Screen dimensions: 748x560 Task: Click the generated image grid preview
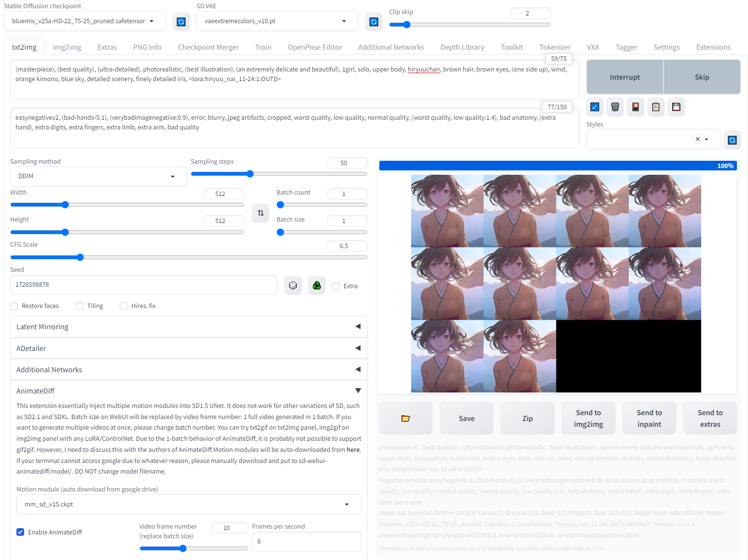(556, 282)
